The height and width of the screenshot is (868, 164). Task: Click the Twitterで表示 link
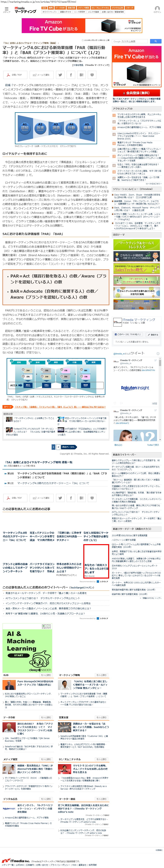pos(153,445)
